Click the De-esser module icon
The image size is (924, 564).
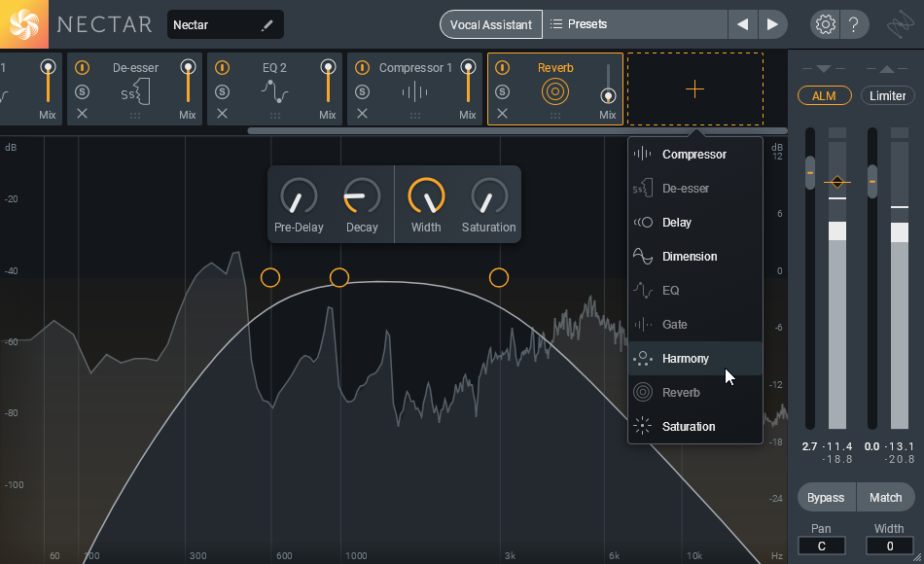click(x=135, y=92)
